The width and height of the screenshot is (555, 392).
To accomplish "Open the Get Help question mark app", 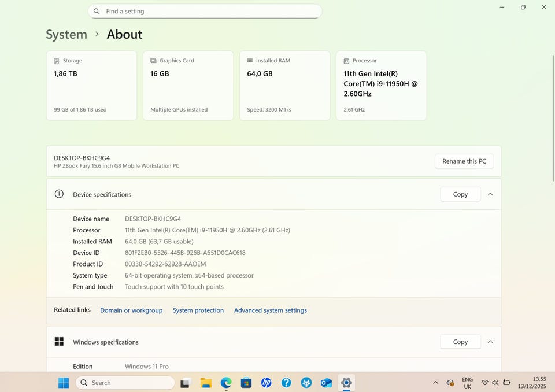I will coord(286,383).
